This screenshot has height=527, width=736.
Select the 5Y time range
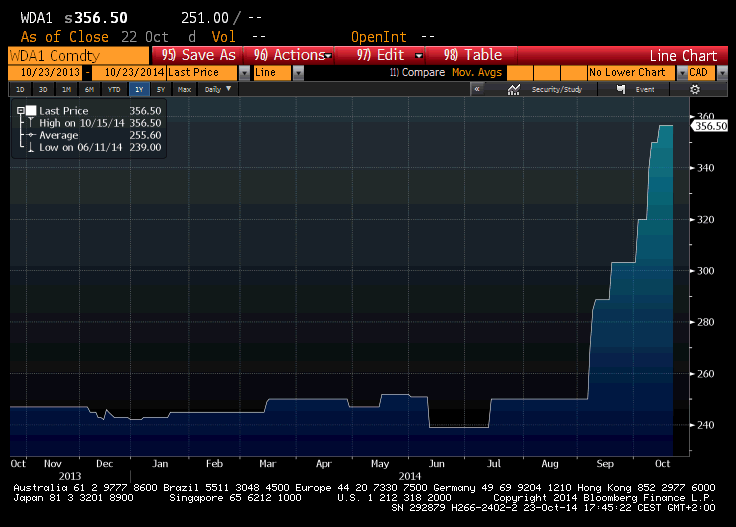(x=161, y=89)
